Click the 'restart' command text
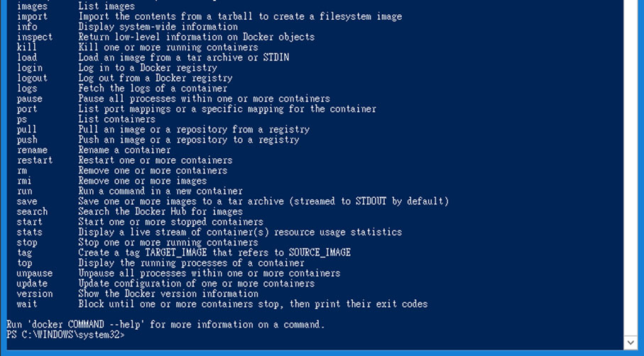Screen dimensions: 644x356 pyautogui.click(x=35, y=160)
